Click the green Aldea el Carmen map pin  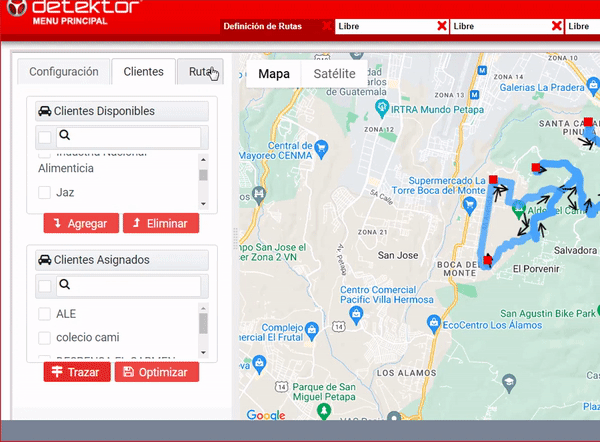coord(518,210)
